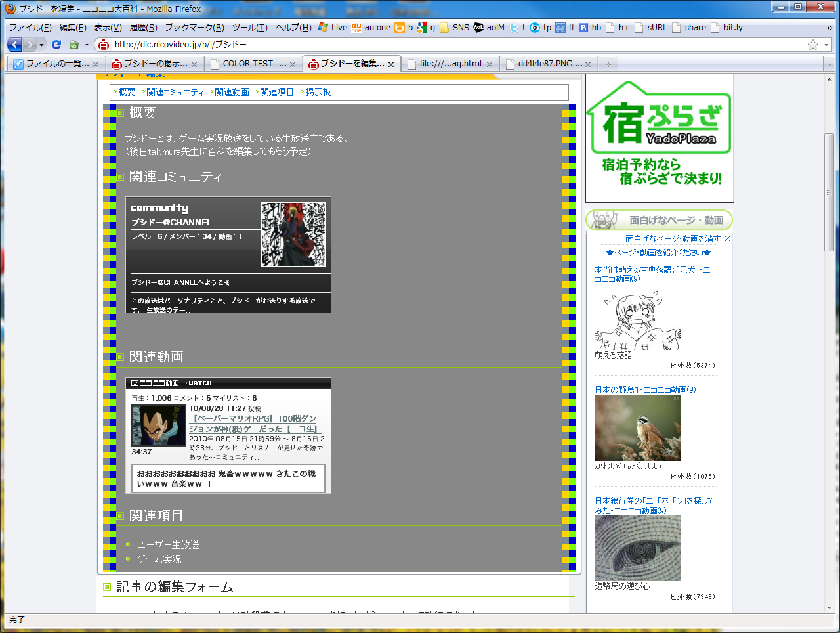
Task: Open the address bar history dropdown
Action: [x=826, y=45]
